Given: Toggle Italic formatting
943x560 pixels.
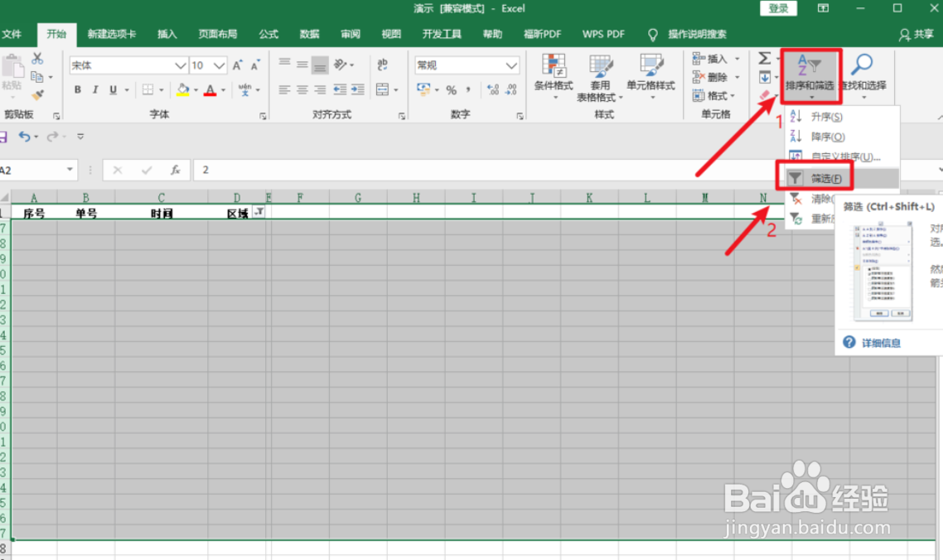Looking at the screenshot, I should pyautogui.click(x=95, y=89).
